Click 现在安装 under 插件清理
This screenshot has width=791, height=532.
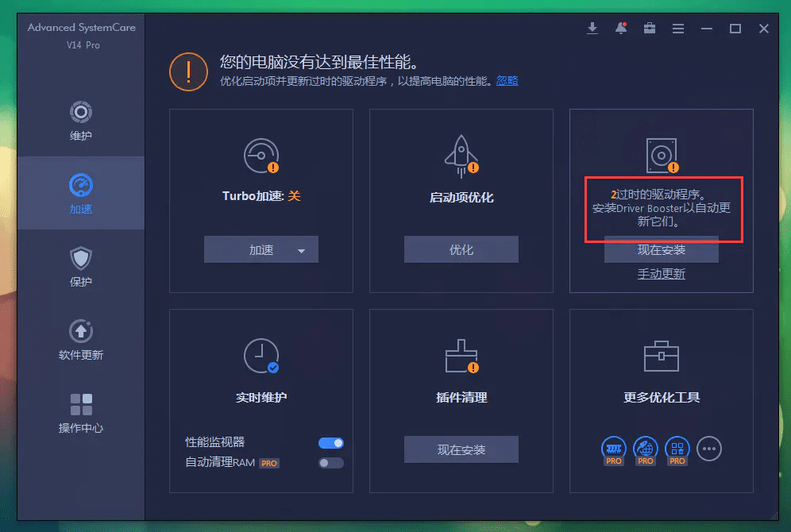(x=461, y=449)
